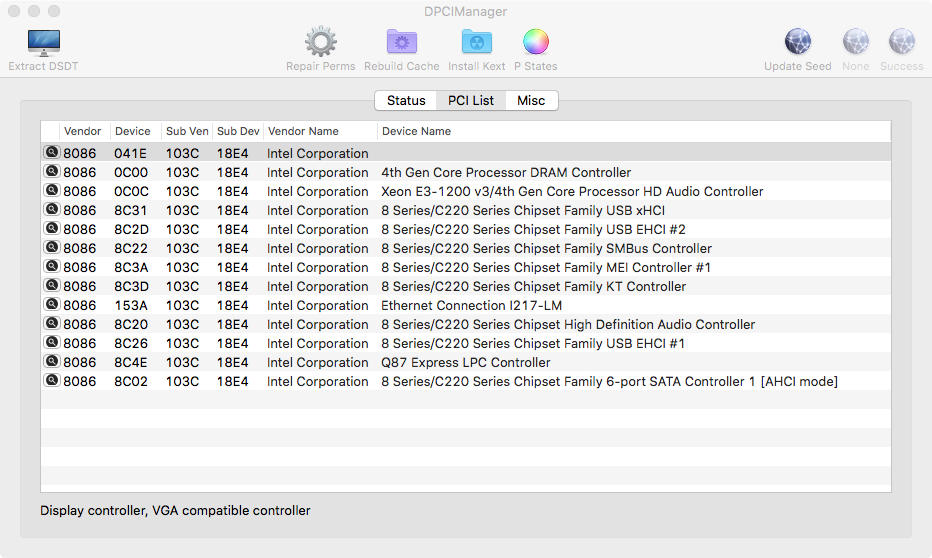The width and height of the screenshot is (932, 558).
Task: Click the Success seed globe icon
Action: 901,43
